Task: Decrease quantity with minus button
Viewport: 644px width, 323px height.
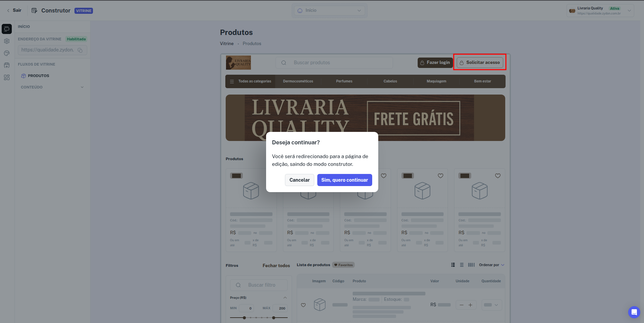Action: (x=461, y=305)
